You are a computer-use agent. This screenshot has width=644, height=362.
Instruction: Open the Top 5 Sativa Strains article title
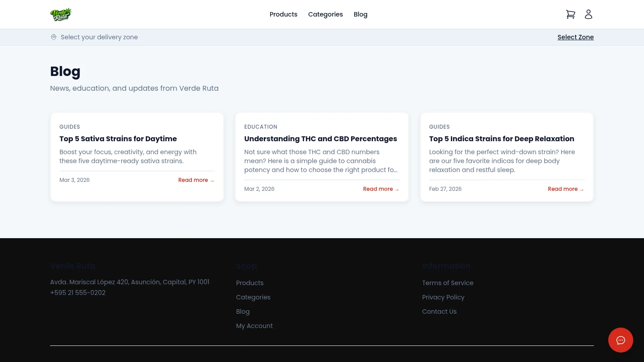tap(118, 139)
